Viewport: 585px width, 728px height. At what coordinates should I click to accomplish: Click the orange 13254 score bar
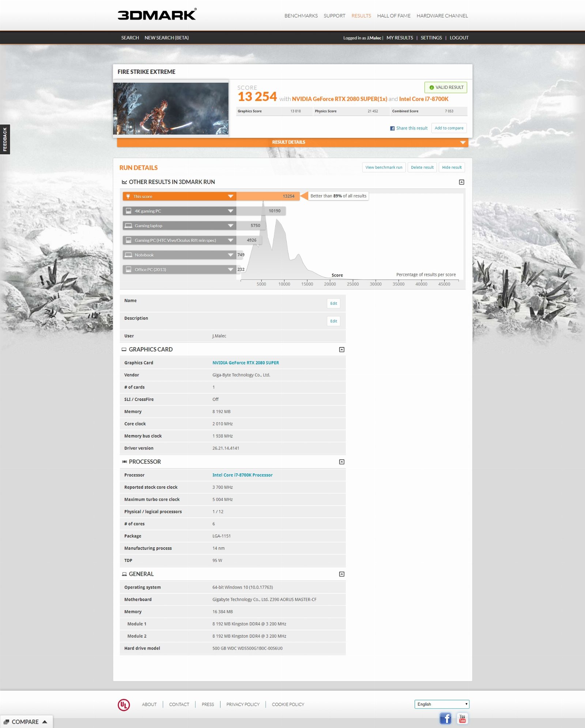pos(268,196)
